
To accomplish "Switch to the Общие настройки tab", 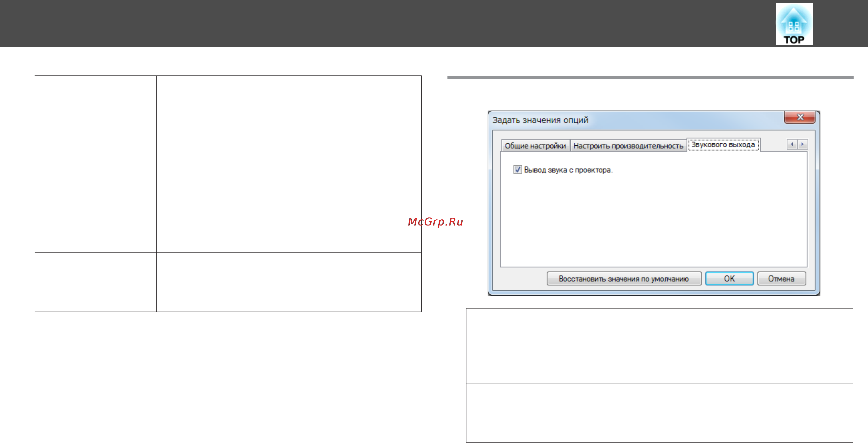I will click(535, 146).
